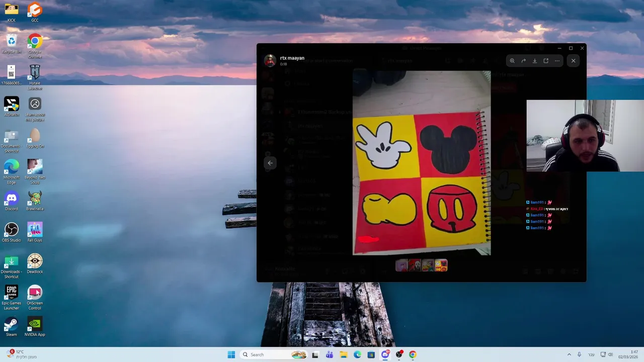Open the AISnatch desktop shortcut
Screen dimensions: 644x362
(11, 107)
